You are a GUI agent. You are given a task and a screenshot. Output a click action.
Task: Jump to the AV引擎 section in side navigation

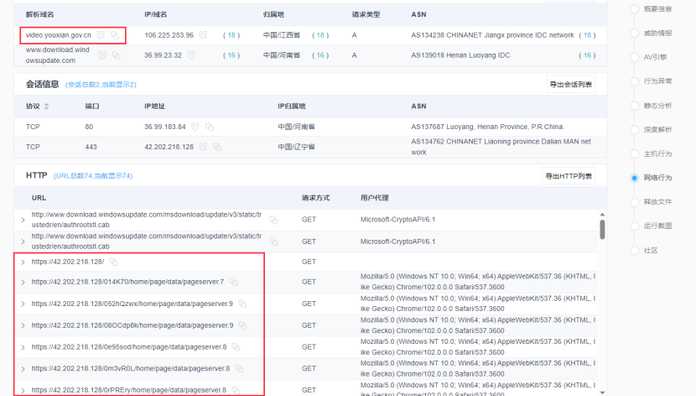[655, 57]
